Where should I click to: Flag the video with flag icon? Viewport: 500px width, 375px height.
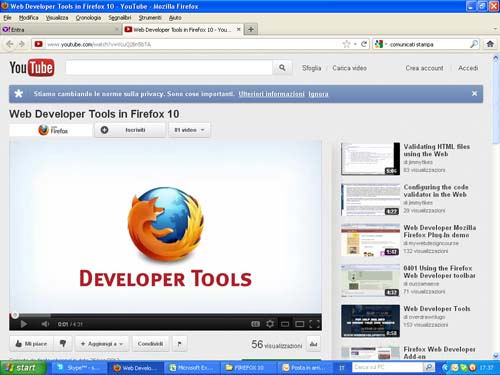(x=180, y=344)
